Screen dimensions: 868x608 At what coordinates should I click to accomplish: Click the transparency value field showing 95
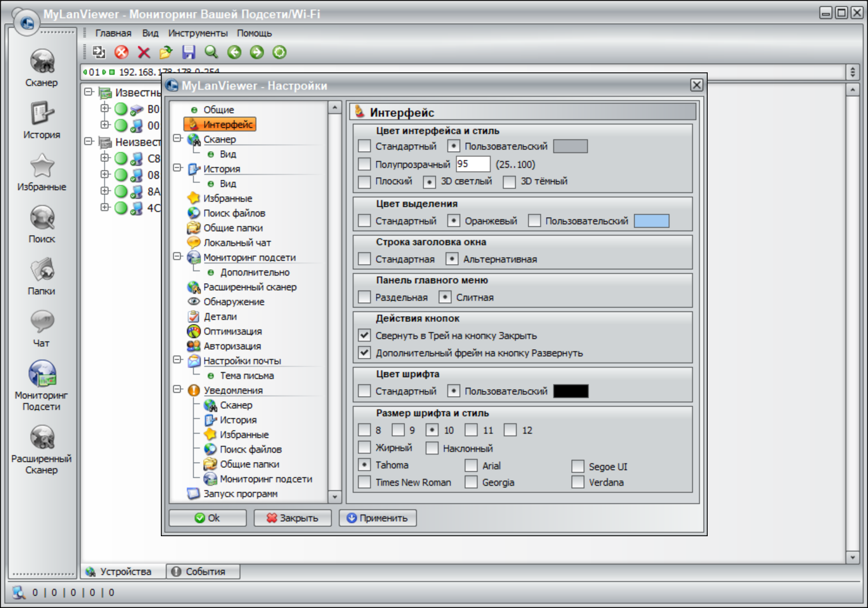click(473, 164)
